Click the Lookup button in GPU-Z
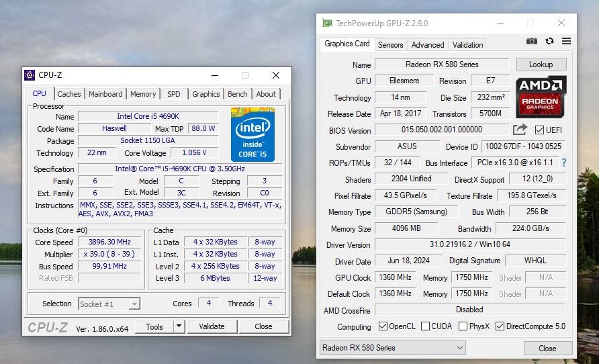This screenshot has height=364, width=599. 541,64
